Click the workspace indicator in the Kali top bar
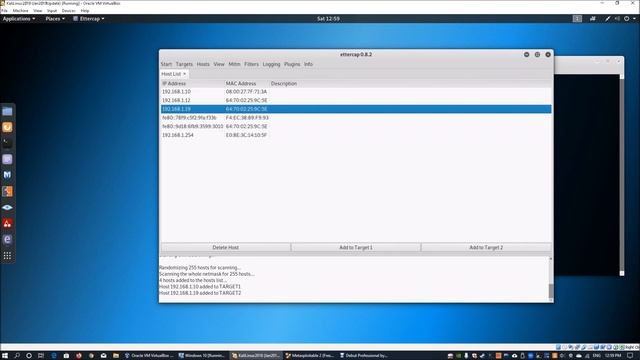 (x=577, y=18)
